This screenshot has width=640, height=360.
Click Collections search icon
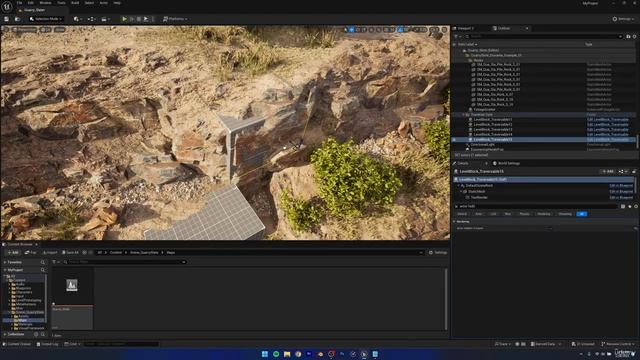pyautogui.click(x=42, y=334)
